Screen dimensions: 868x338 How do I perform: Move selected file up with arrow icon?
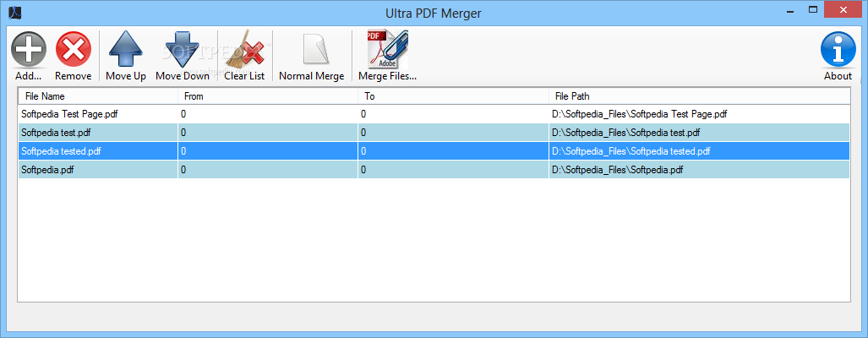point(126,49)
